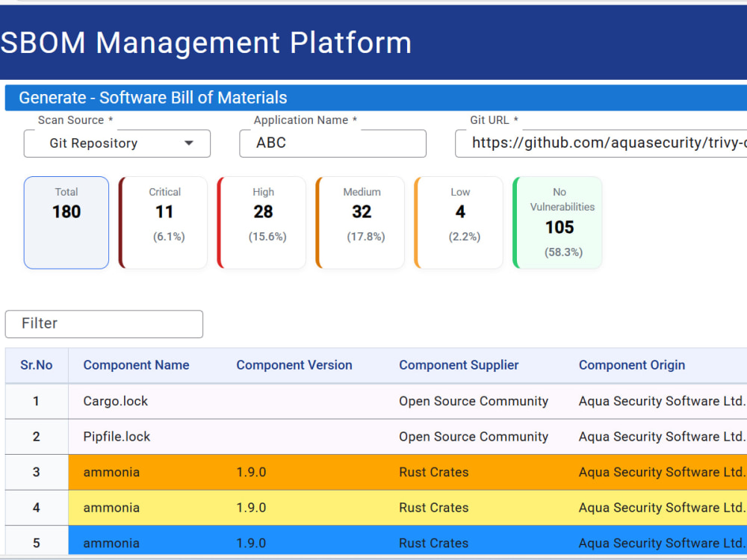Click Rust Crates supplier in row 5
Viewport: 747px width, 560px height.
click(434, 543)
